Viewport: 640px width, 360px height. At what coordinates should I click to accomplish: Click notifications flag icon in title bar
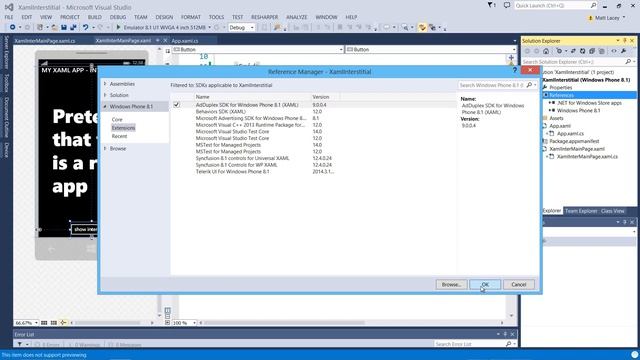(x=491, y=5)
